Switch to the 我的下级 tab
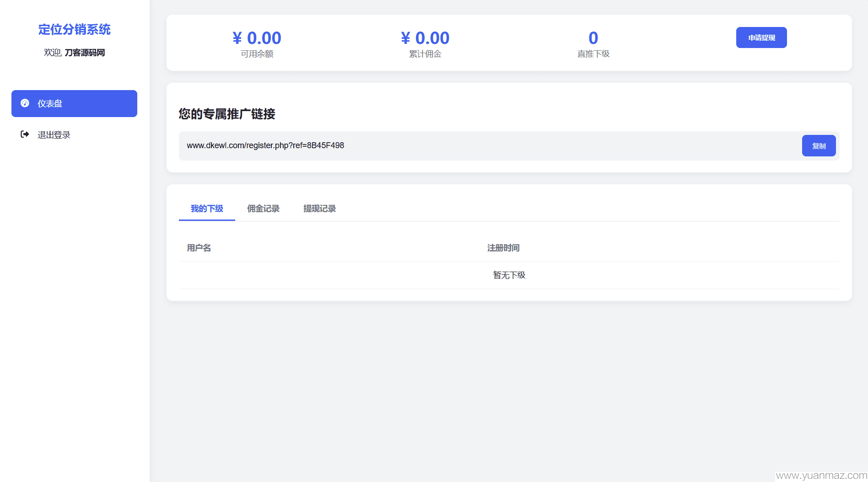 [207, 209]
